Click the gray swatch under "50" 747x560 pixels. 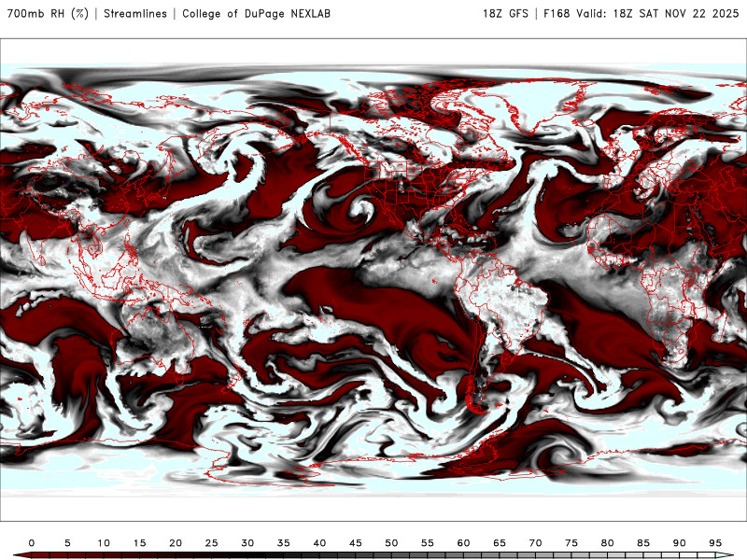tap(401, 556)
